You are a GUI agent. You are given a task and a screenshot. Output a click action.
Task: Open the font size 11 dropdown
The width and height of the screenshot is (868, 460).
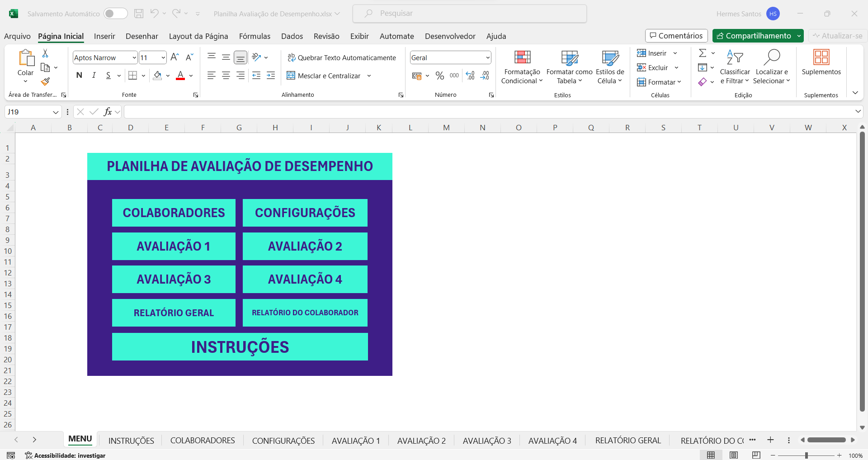(163, 57)
